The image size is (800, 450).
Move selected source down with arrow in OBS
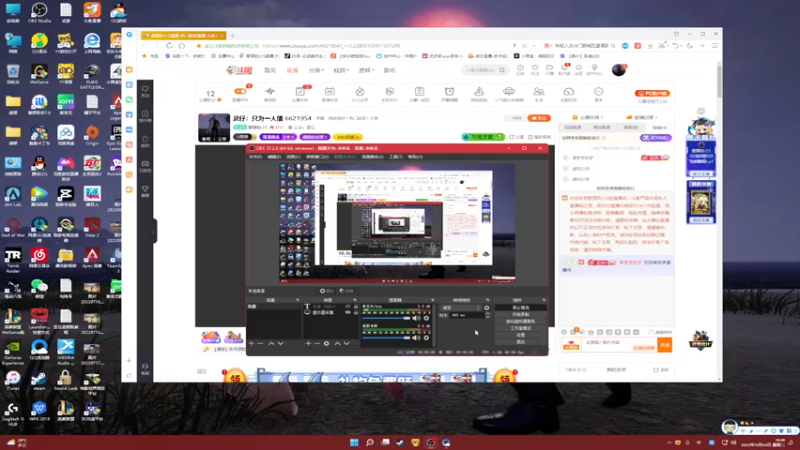(x=346, y=343)
